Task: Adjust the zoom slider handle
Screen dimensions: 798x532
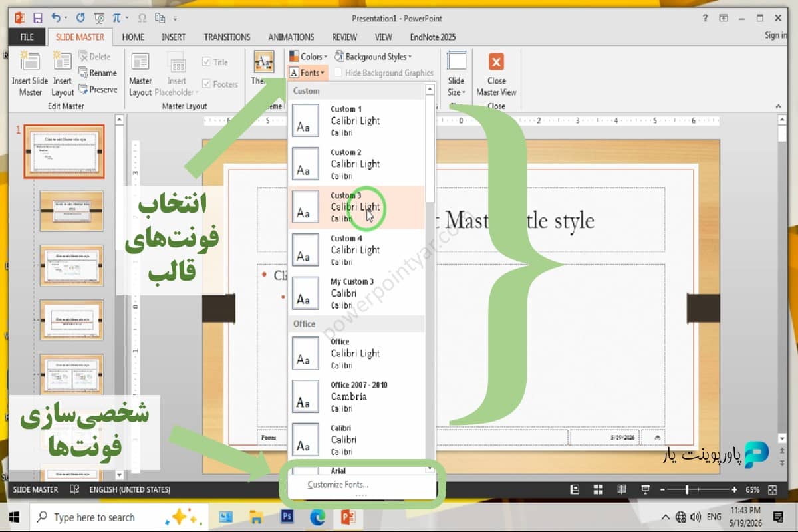Action: 687,489
